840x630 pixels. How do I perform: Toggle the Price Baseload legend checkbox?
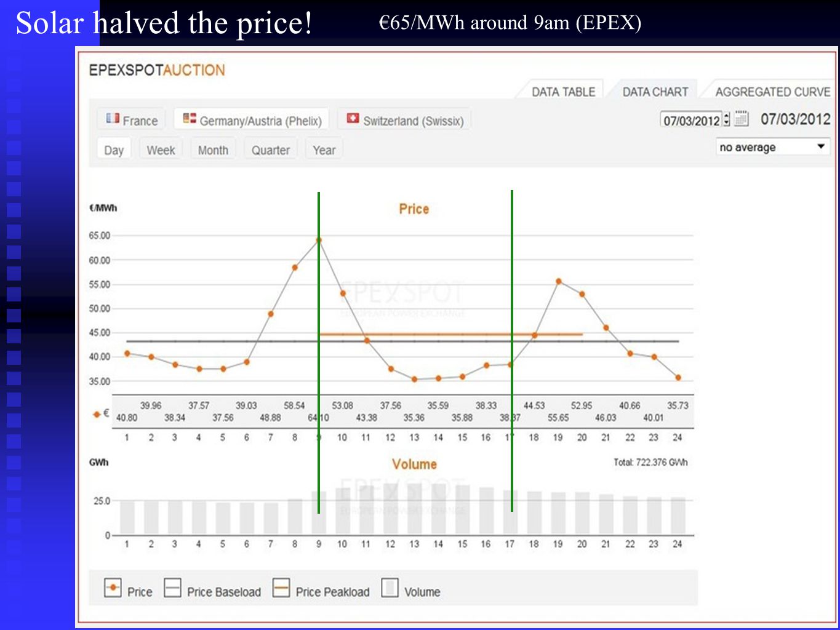coord(173,588)
